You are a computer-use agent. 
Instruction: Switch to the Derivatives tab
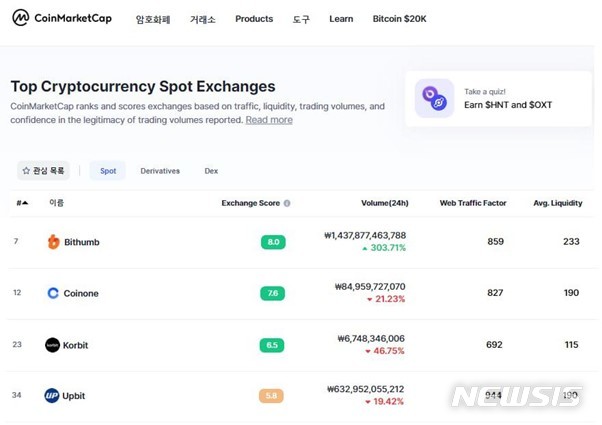(x=160, y=171)
